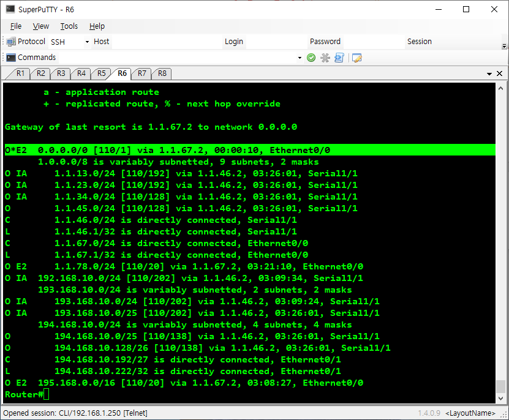Close the current terminal tab panel
Image resolution: width=509 pixels, height=420 pixels.
500,73
